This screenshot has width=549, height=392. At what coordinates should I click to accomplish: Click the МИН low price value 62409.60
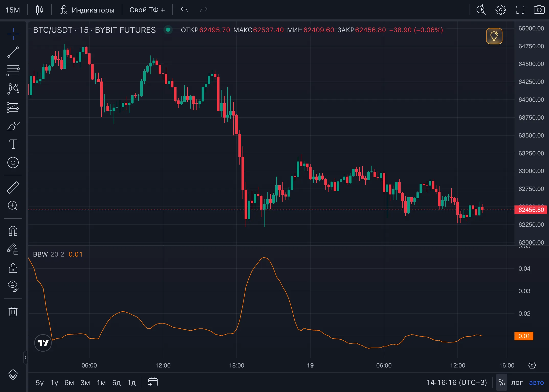pyautogui.click(x=319, y=30)
